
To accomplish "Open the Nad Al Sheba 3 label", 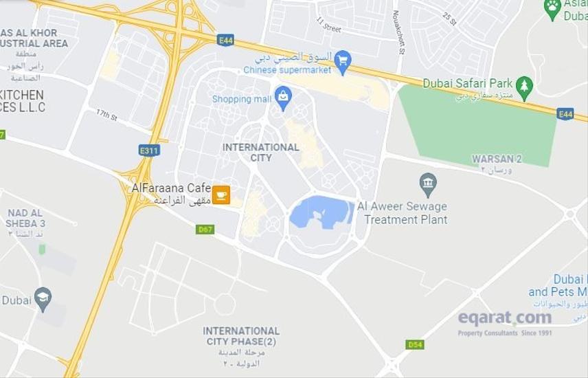I will pos(25,219).
